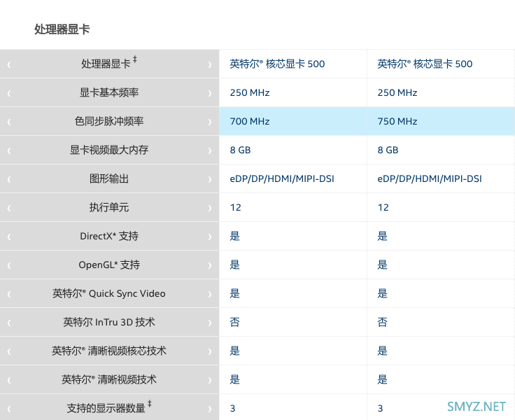Viewport: 515px width, 420px height.
Task: Click left chevron in 支持的显示器数量 row
Action: pyautogui.click(x=9, y=409)
